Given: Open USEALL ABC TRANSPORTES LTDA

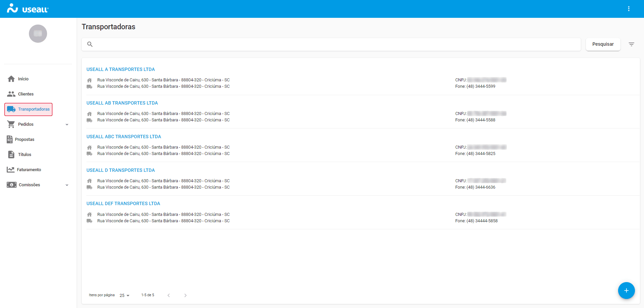Looking at the screenshot, I should (124, 137).
